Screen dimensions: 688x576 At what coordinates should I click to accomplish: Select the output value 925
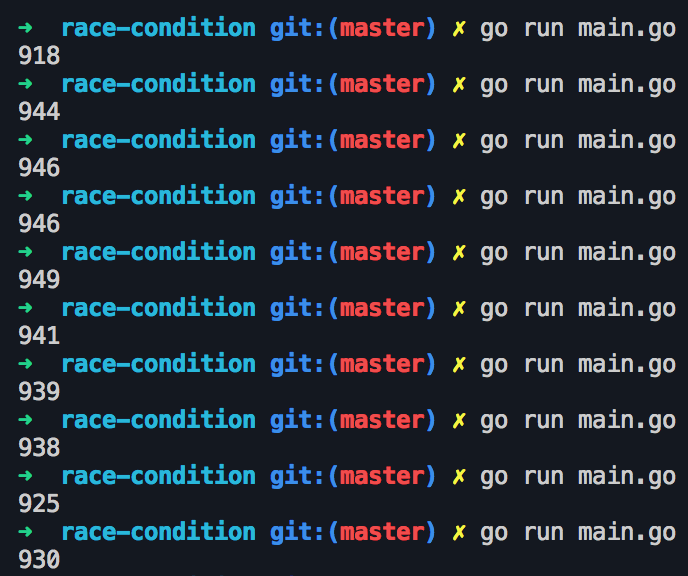coord(39,504)
